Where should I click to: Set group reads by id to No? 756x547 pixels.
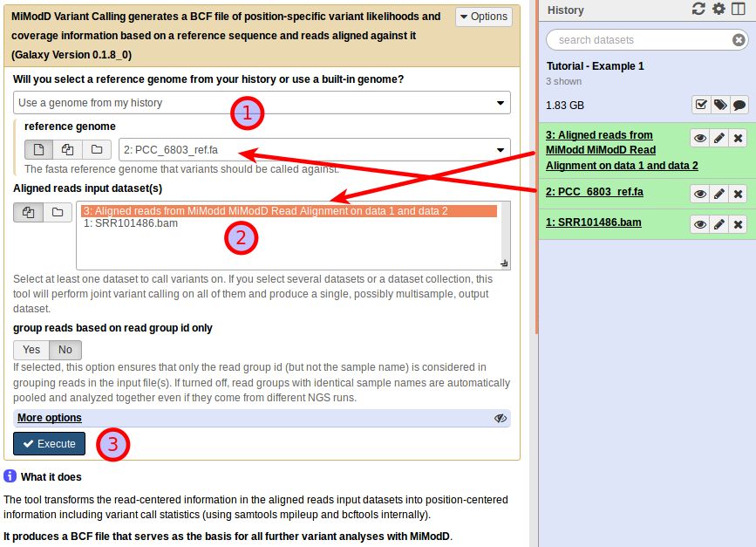coord(65,350)
